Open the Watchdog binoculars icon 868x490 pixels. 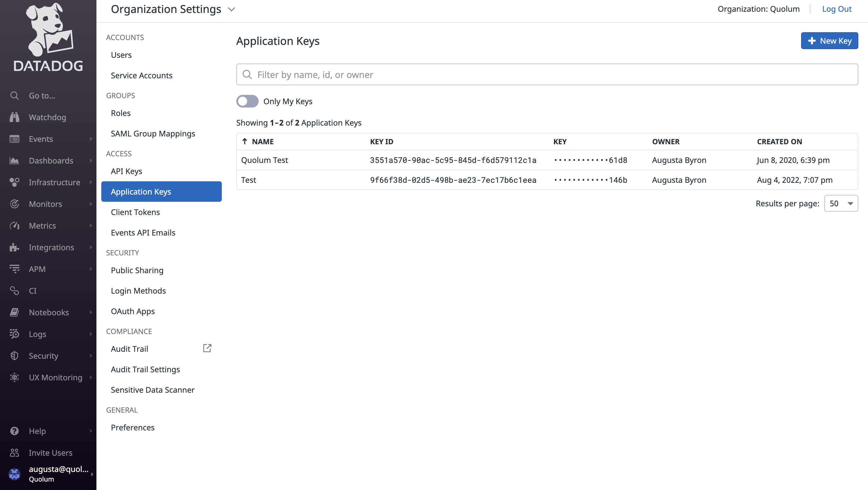14,117
